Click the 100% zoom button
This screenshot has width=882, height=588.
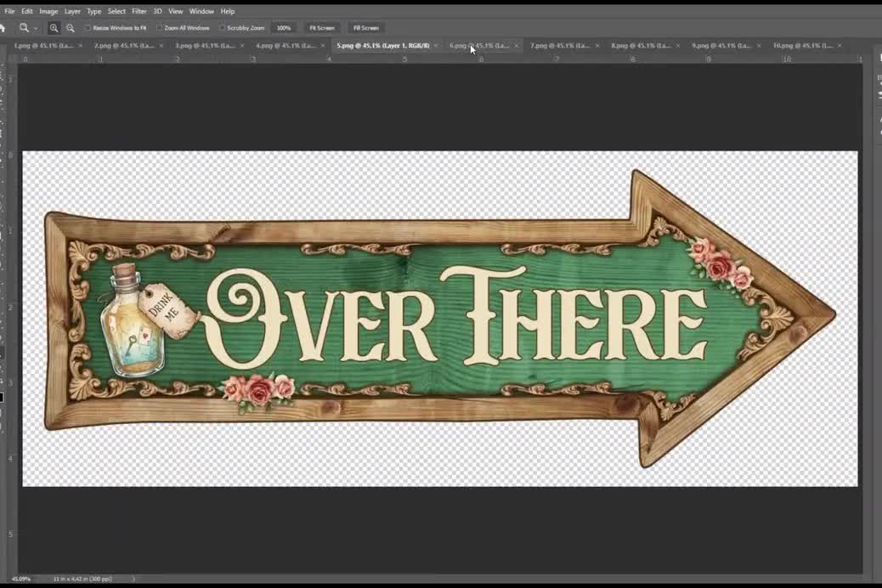[x=284, y=27]
